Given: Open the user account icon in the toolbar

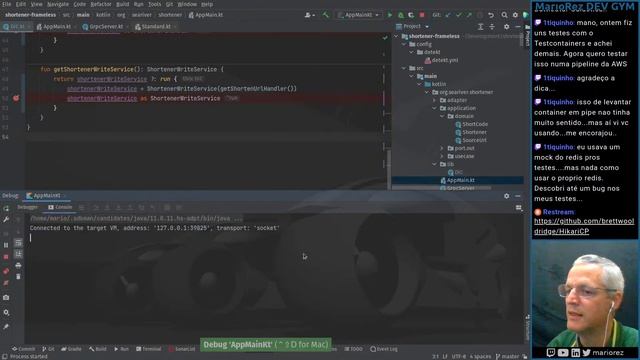Looking at the screenshot, I should tap(309, 15).
